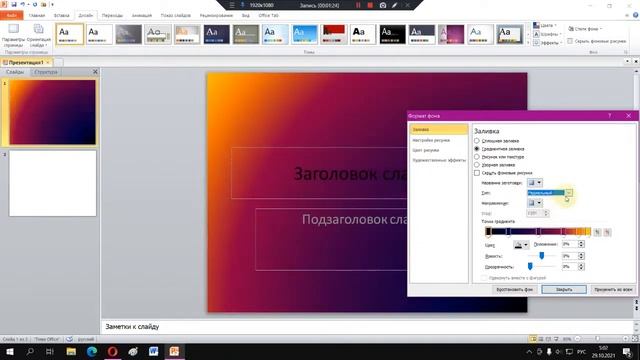
Task: Open the Home (Главная) ribbon tab
Action: [x=37, y=16]
